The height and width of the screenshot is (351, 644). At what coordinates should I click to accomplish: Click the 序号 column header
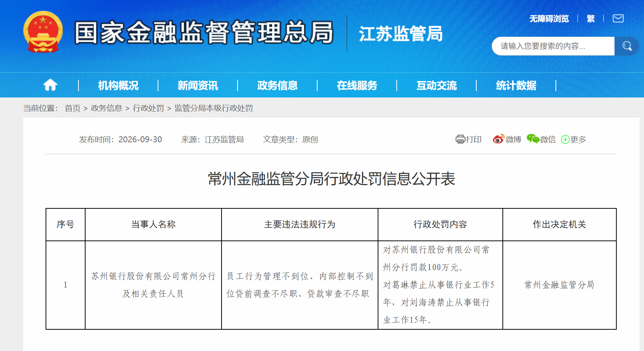[x=65, y=224]
